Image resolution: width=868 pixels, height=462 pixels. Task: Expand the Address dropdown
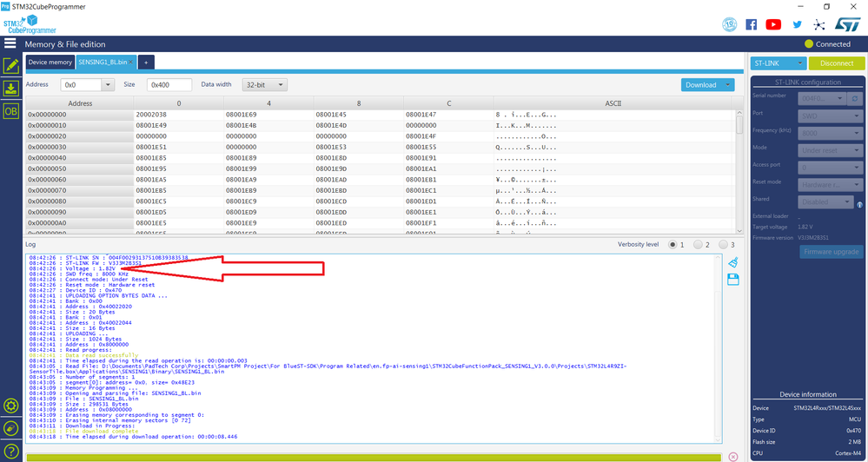[x=108, y=85]
